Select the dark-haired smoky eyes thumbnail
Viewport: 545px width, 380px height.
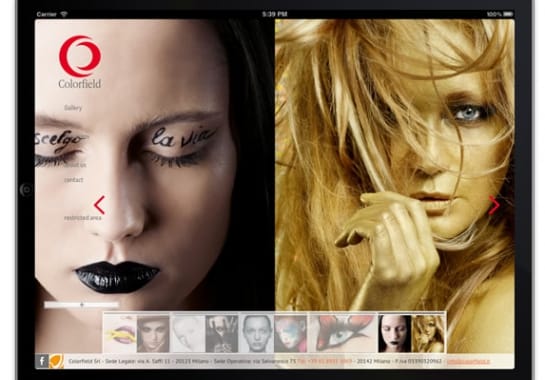[153, 334]
